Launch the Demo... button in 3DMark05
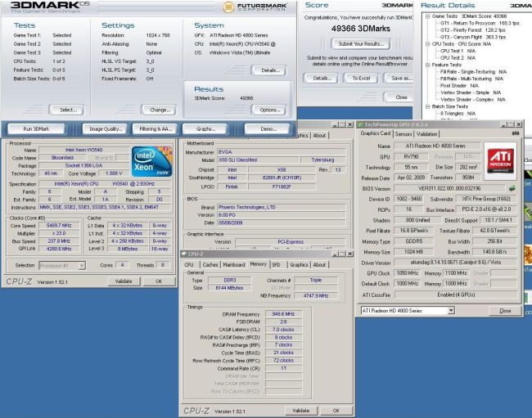Viewport: 532px width, 418px height. (x=268, y=128)
